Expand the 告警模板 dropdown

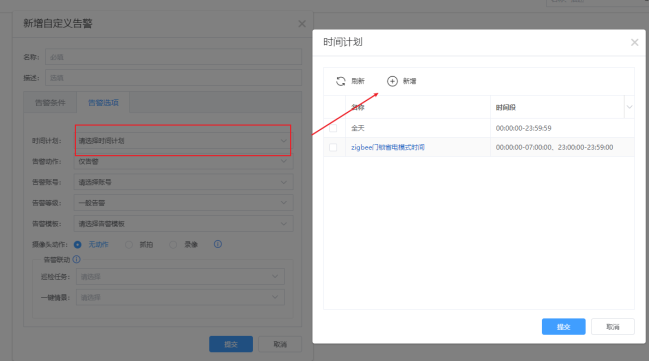coord(183,224)
